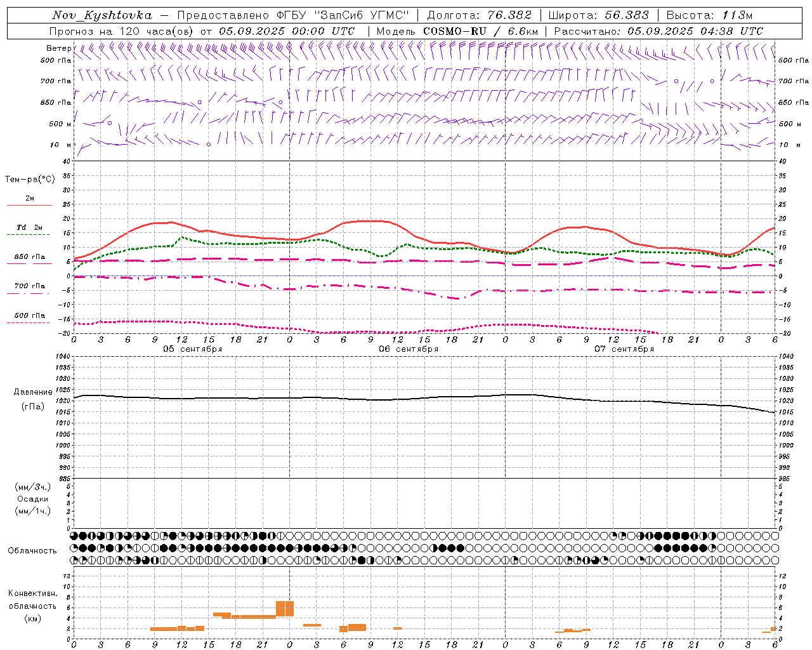Click the (мм/1ч.) precipitation unit label
Screen dimensions: 812x650
pos(33,512)
